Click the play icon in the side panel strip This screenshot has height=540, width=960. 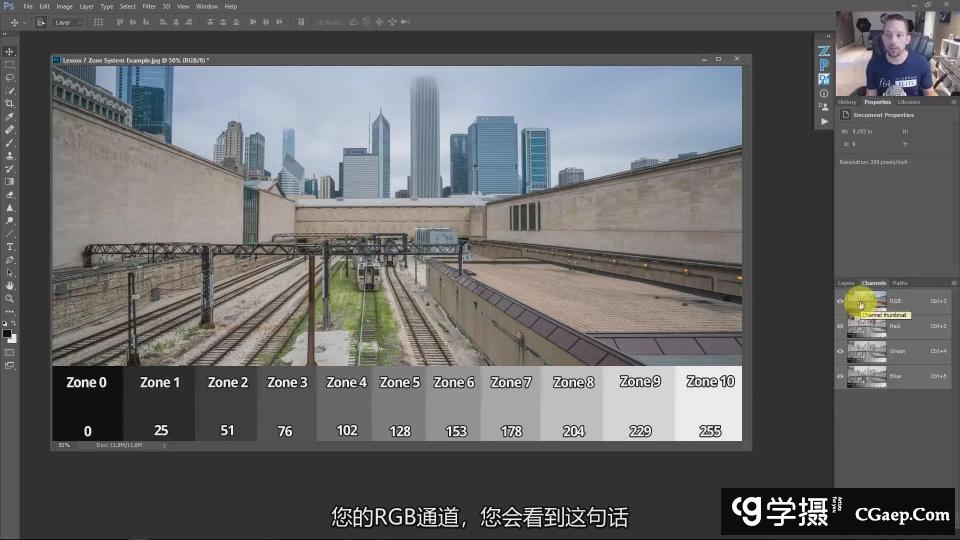824,121
